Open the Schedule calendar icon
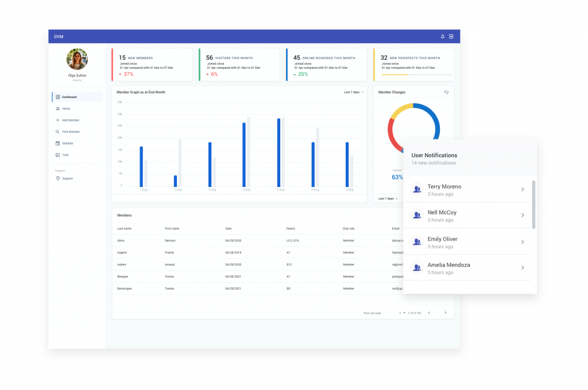This screenshot has width=588, height=390. pos(57,143)
